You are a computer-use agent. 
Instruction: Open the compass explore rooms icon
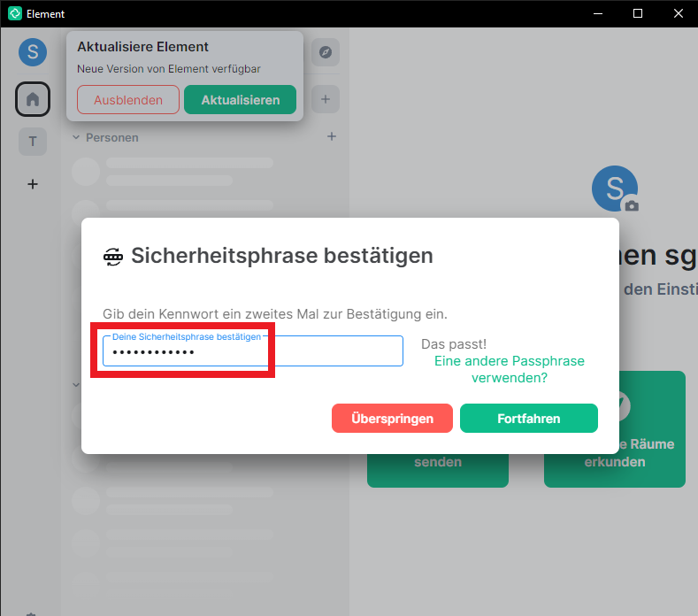click(325, 52)
